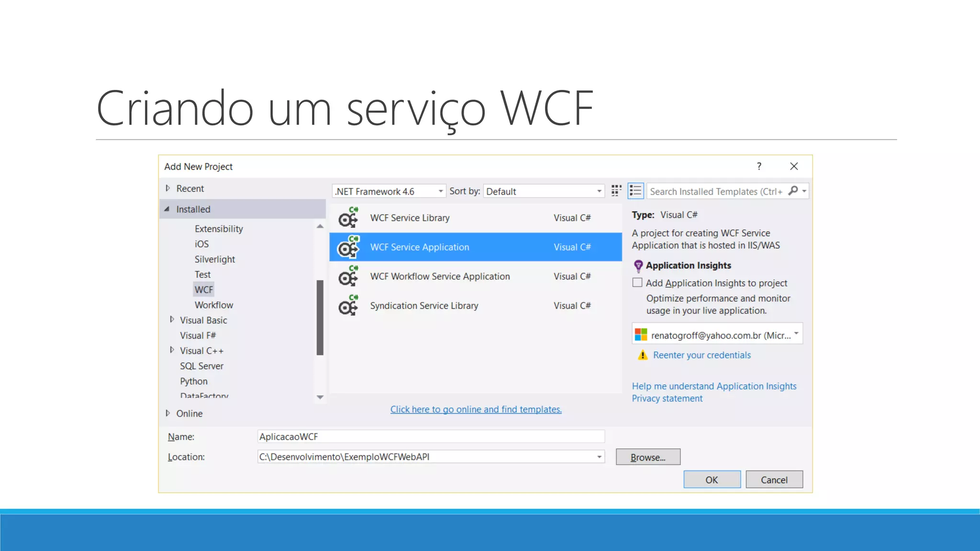Click the tree scroll up arrow

click(x=320, y=226)
